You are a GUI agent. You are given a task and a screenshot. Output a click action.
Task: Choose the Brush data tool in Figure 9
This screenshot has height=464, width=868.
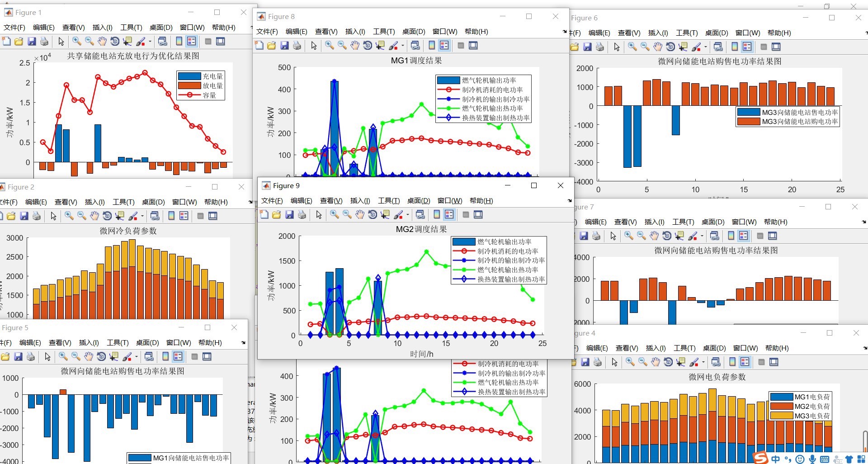(x=398, y=214)
